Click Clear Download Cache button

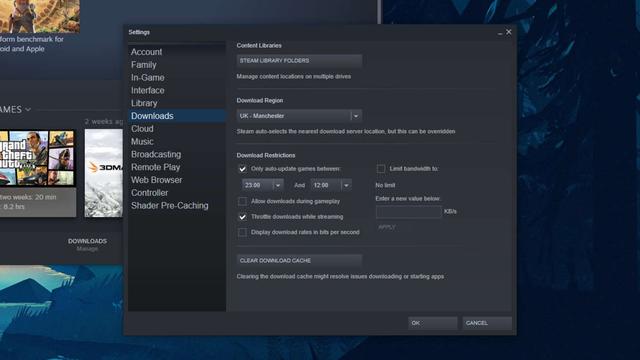tap(299, 260)
